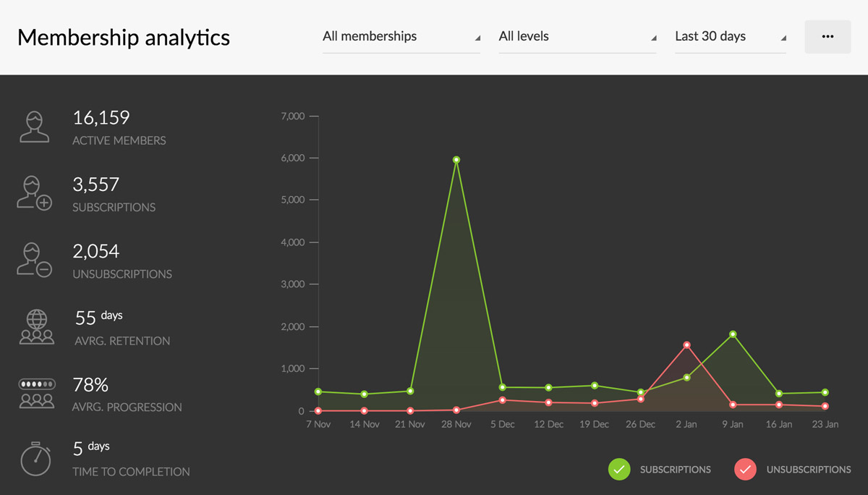Click the Subscriptions person-plus icon
Image resolution: width=868 pixels, height=495 pixels.
(x=35, y=193)
